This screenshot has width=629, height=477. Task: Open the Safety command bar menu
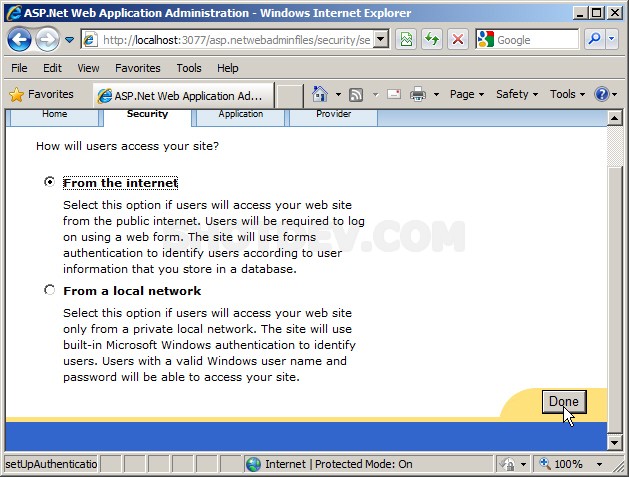517,95
